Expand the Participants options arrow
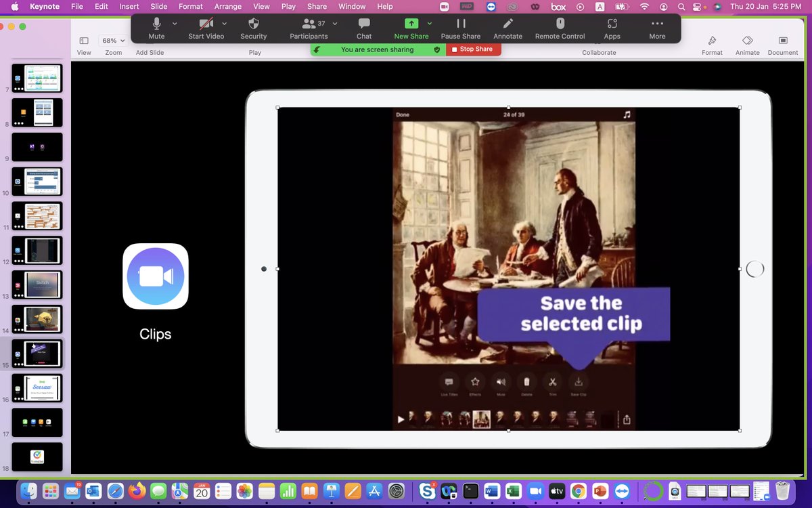The height and width of the screenshot is (508, 812). [x=335, y=23]
